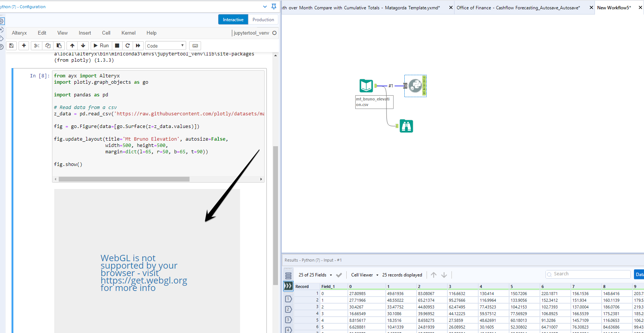Move the selected cell up
644x333 pixels.
[x=72, y=45]
